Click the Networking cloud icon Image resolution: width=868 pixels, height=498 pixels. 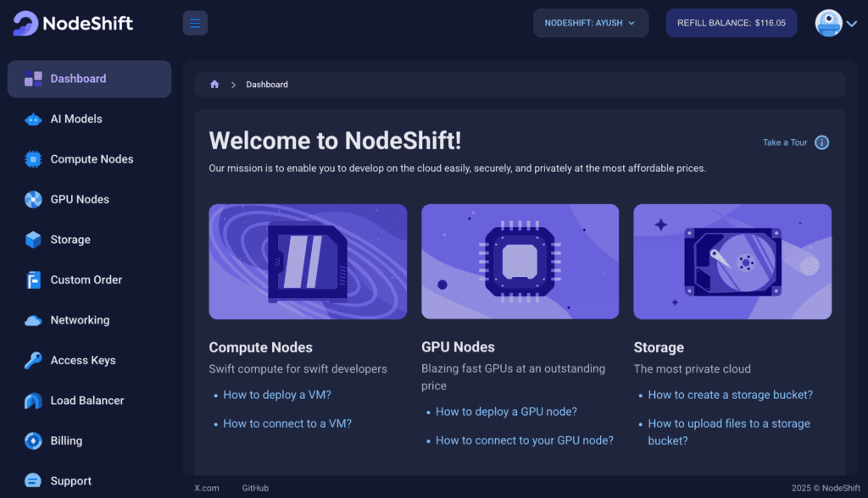click(x=33, y=320)
